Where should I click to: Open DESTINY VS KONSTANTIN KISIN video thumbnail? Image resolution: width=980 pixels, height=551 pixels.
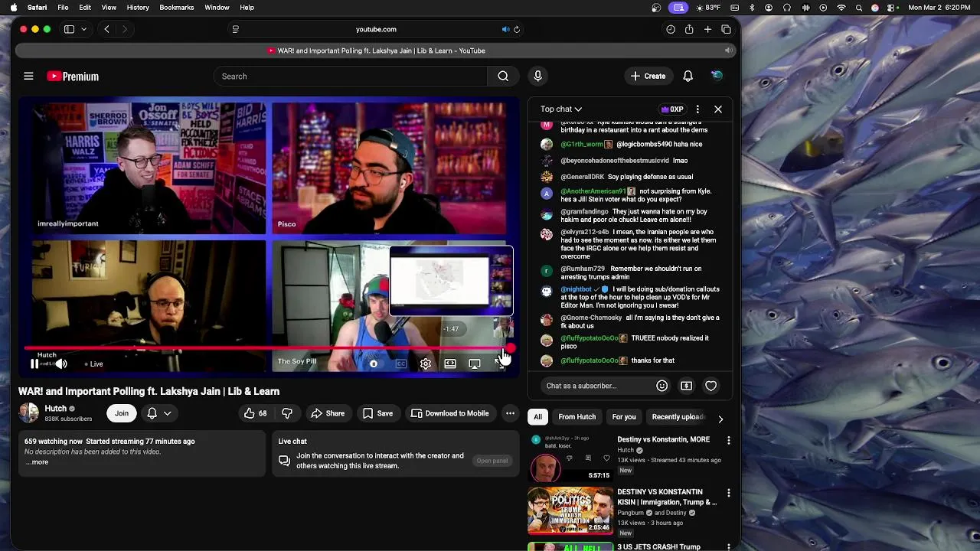pyautogui.click(x=570, y=510)
